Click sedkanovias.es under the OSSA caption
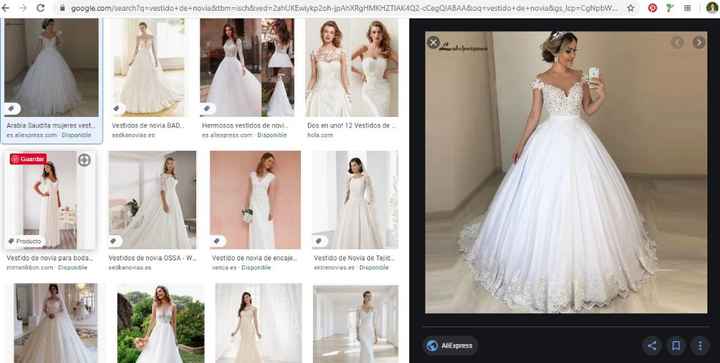This screenshot has width=720, height=363. 129,268
